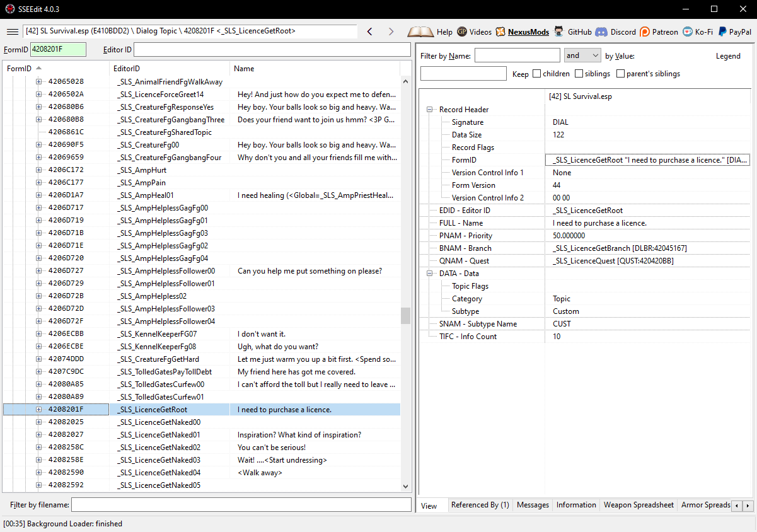Click the tree scrollbar down arrow
Viewport: 757px width, 532px height.
pyautogui.click(x=405, y=486)
